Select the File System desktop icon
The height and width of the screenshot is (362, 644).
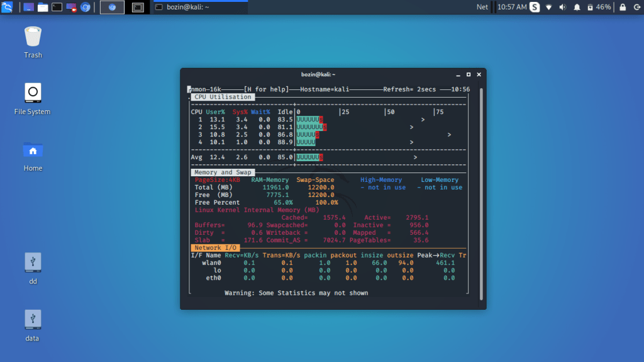click(x=33, y=93)
